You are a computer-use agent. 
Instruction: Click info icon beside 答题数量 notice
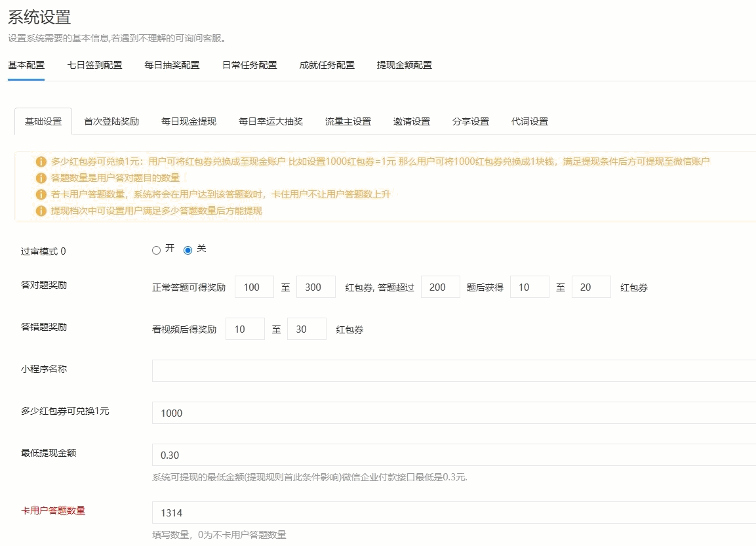[41, 178]
